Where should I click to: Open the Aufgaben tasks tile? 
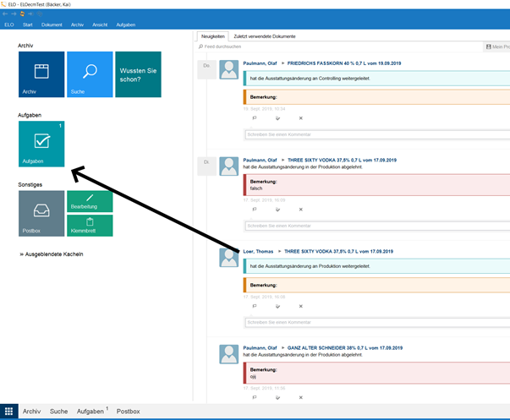(41, 144)
